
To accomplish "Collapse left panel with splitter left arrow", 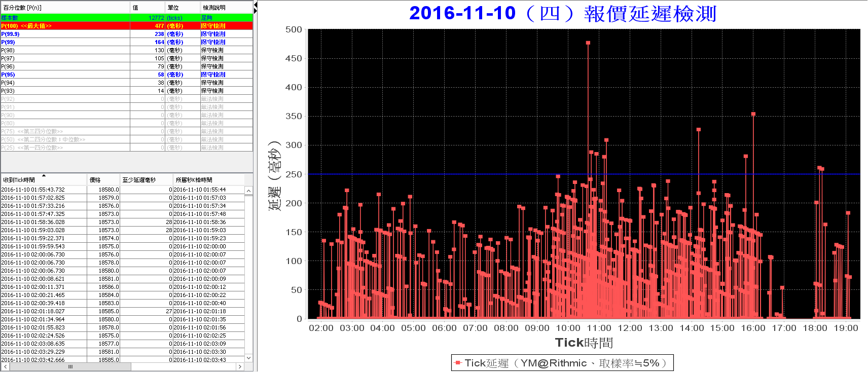I will tap(256, 5).
